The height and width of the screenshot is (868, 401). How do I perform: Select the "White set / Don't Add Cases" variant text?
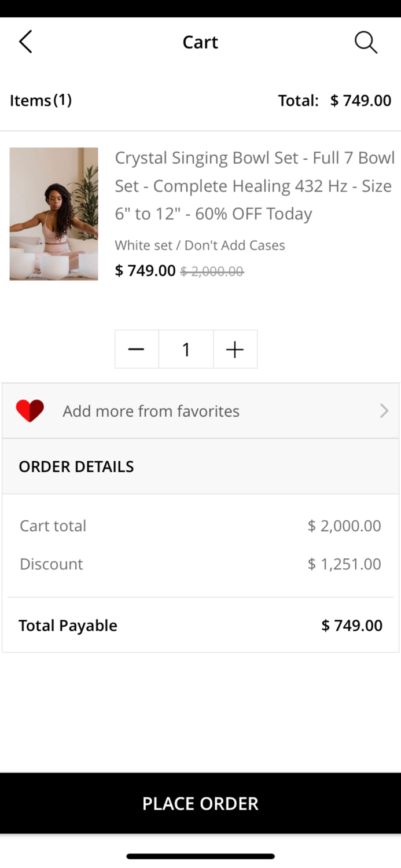click(x=200, y=245)
